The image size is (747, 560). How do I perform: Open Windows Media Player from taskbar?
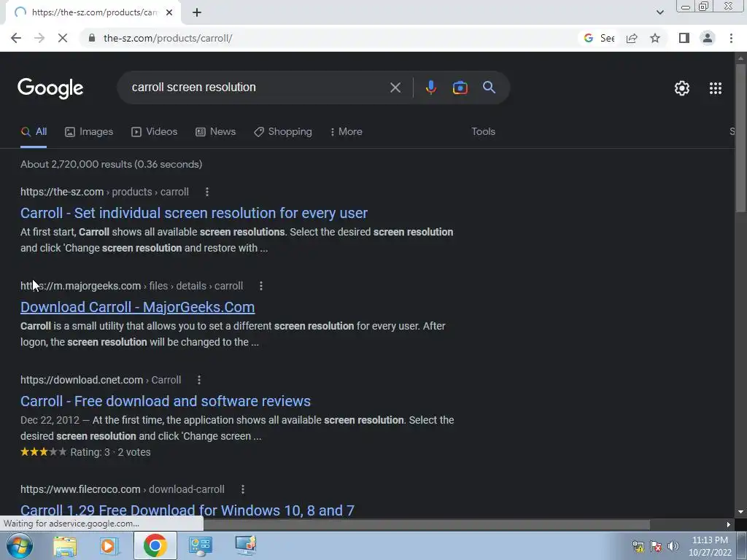click(x=109, y=545)
